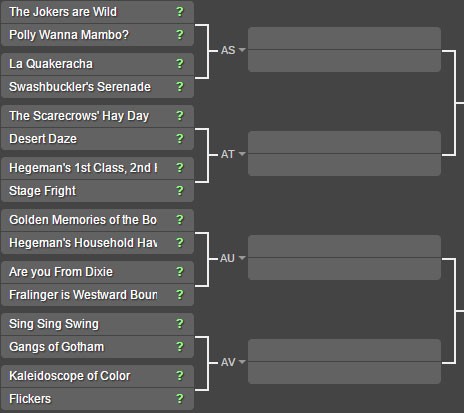This screenshot has height=413, width=464.
Task: Click the green question mark next to Flickers
Action: pos(180,399)
